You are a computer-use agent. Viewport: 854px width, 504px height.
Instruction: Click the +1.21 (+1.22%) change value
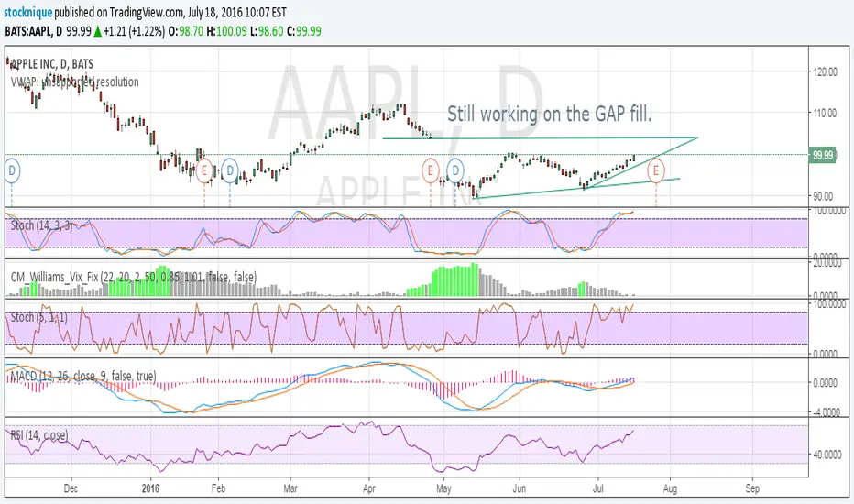point(134,31)
